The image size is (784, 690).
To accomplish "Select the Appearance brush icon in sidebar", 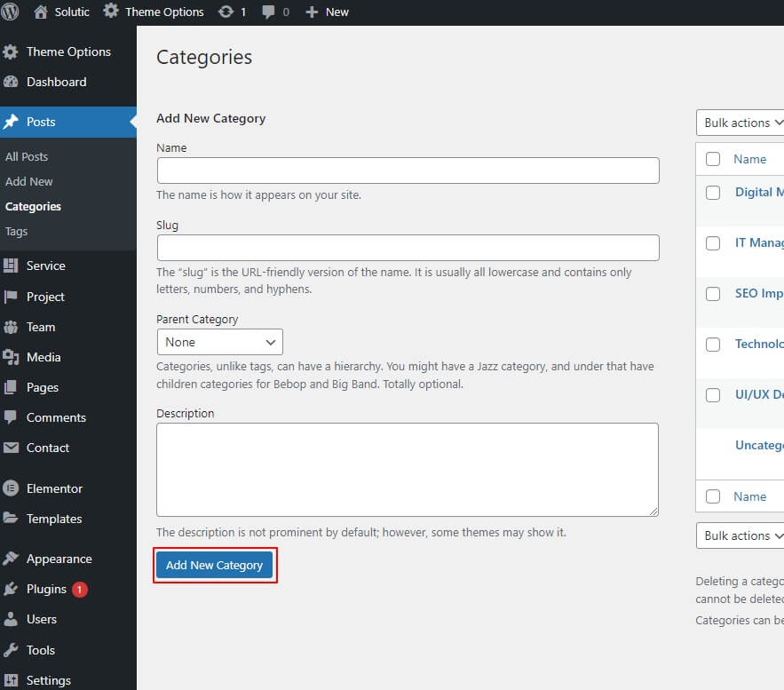I will coord(11,559).
